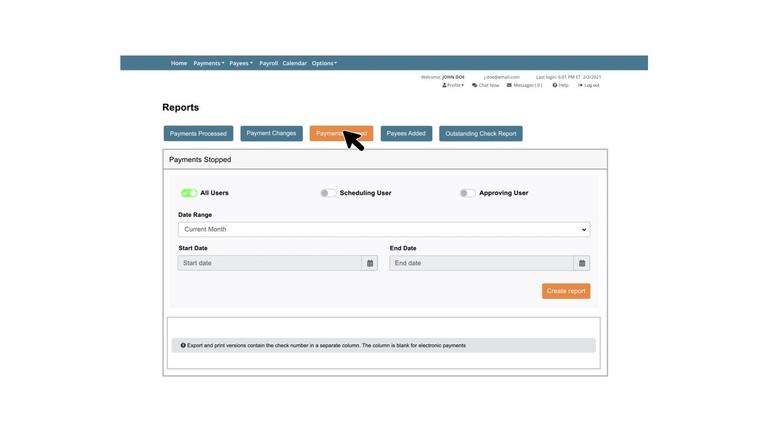
Task: Go to Home in the navbar
Action: pos(179,63)
